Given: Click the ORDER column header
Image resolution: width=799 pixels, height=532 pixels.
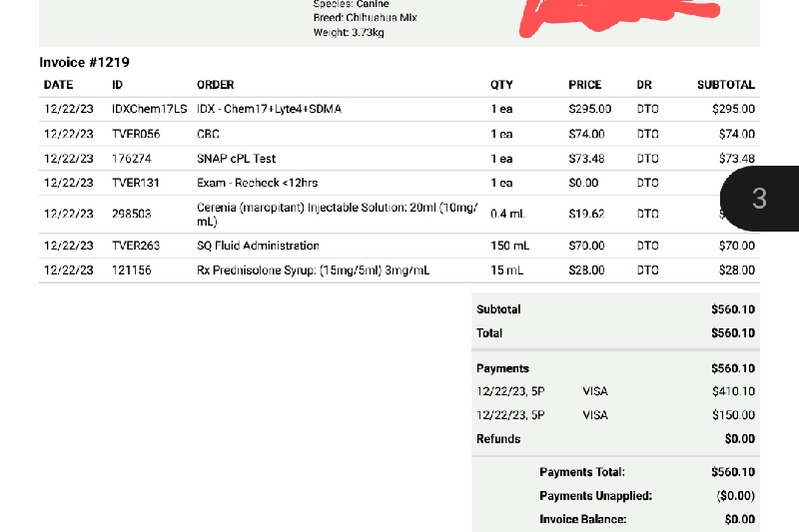Looking at the screenshot, I should (215, 85).
